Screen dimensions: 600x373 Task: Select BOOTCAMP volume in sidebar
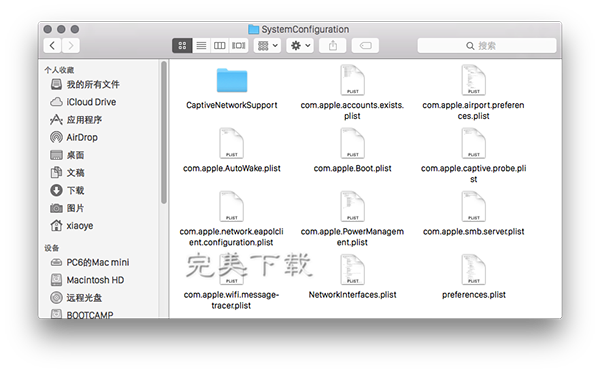click(x=82, y=314)
